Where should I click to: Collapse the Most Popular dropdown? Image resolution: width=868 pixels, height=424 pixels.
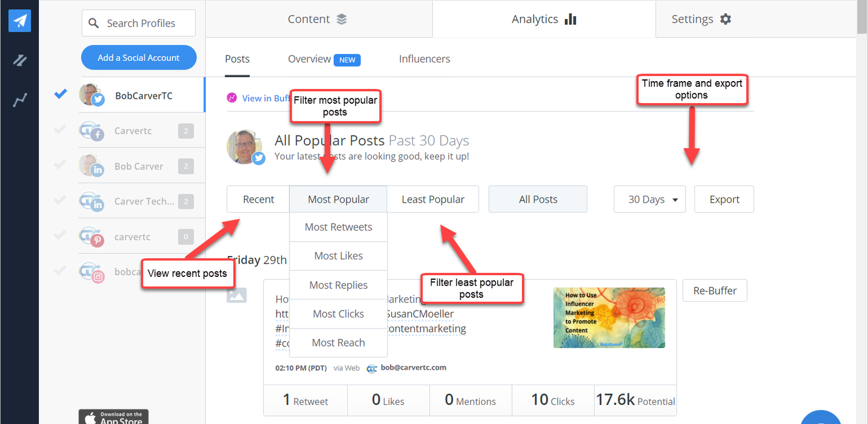339,199
